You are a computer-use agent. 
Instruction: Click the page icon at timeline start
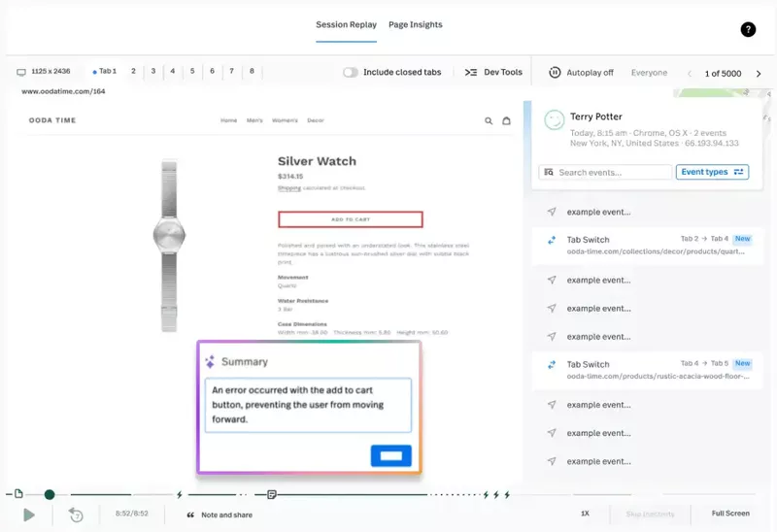18,493
